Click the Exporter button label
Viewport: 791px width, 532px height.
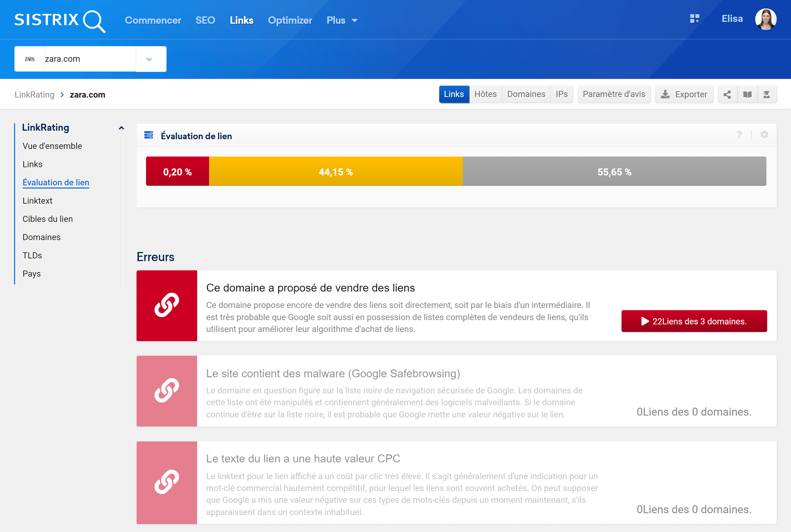[691, 94]
